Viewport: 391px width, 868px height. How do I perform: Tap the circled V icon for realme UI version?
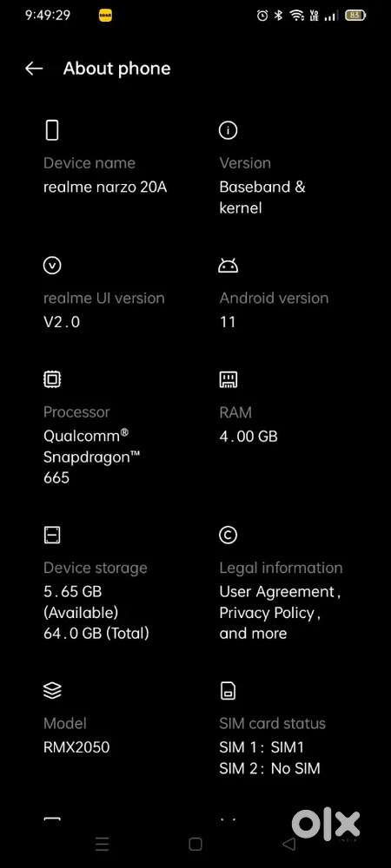pos(52,266)
